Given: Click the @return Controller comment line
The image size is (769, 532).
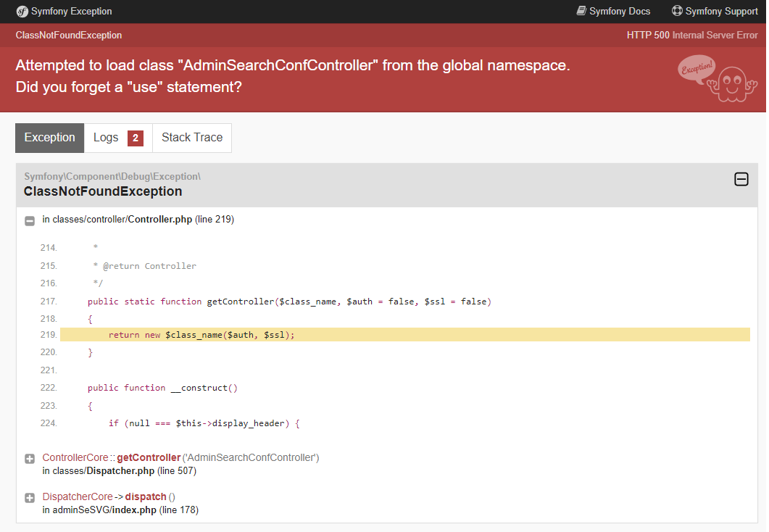Looking at the screenshot, I should pyautogui.click(x=145, y=266).
